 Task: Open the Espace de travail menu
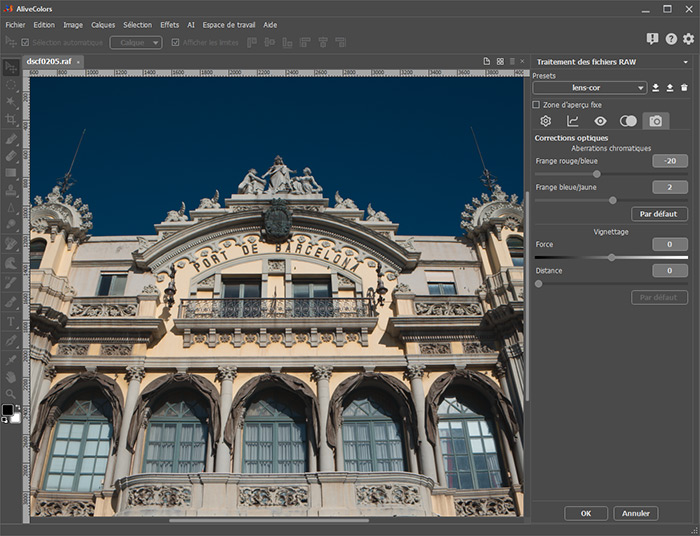[229, 25]
